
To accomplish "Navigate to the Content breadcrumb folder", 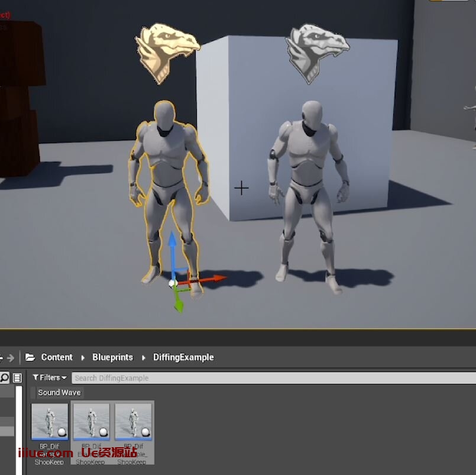I will 57,357.
